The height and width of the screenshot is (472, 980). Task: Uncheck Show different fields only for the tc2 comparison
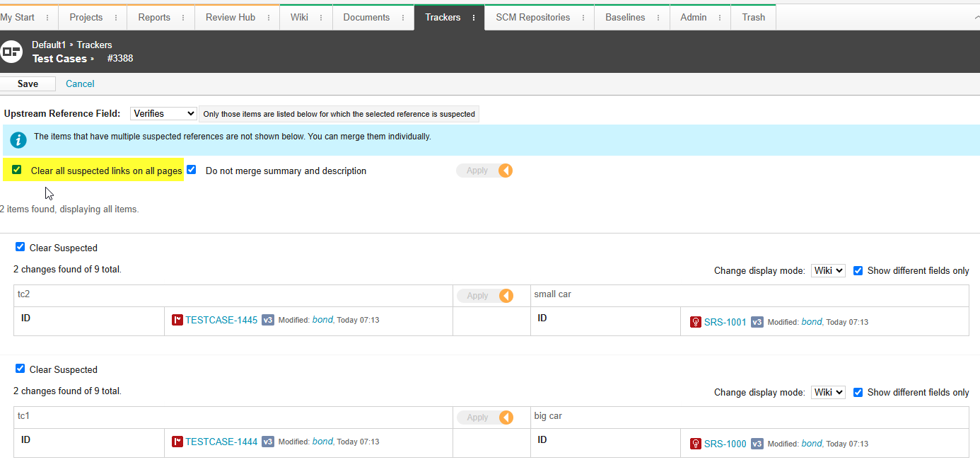point(858,270)
